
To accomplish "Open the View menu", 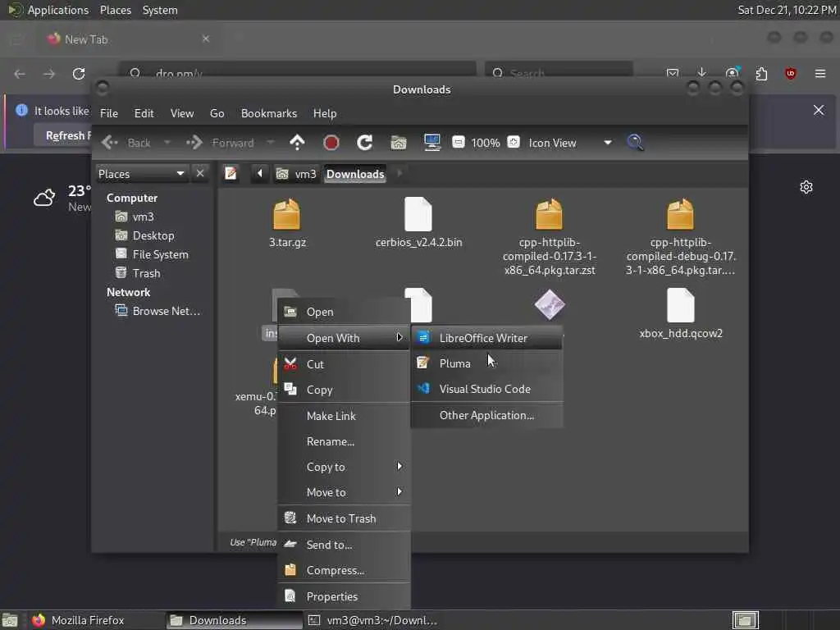I will [182, 113].
